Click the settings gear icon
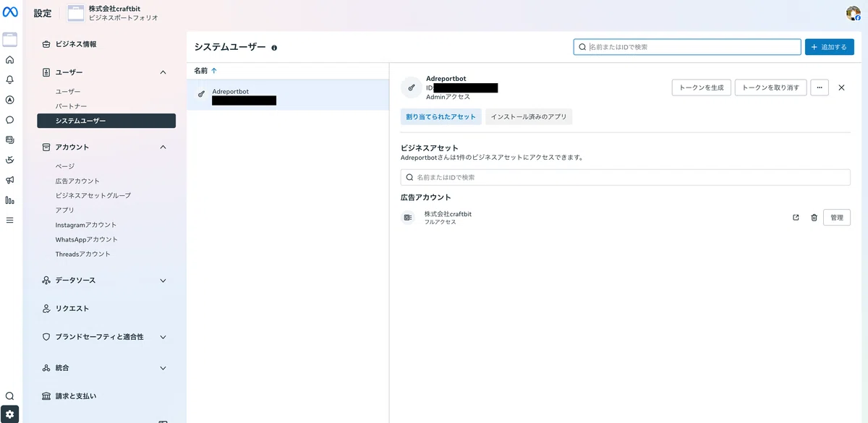 [9, 414]
